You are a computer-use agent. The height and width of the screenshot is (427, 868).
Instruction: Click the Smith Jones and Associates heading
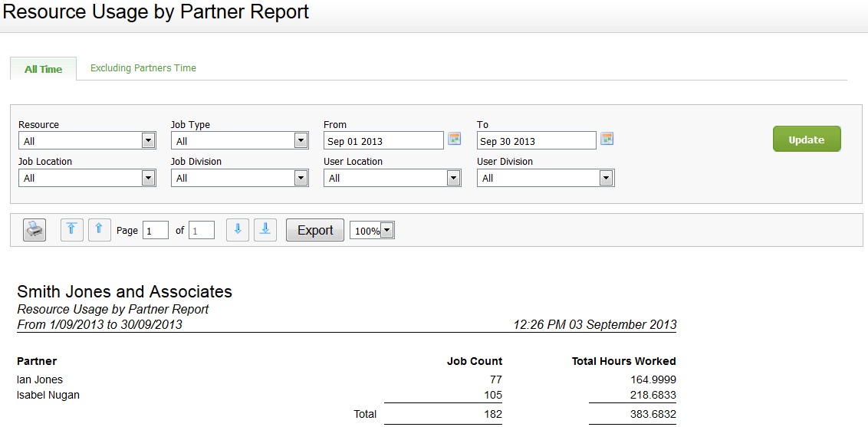coord(124,291)
